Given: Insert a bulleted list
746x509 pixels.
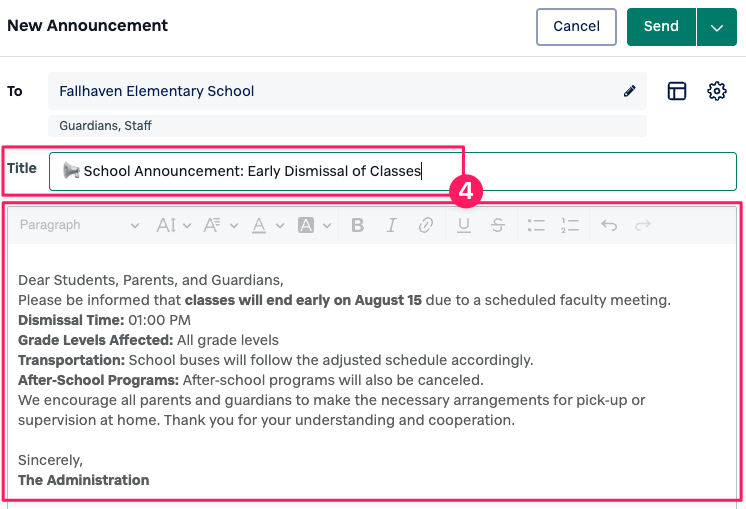Looking at the screenshot, I should click(x=536, y=225).
